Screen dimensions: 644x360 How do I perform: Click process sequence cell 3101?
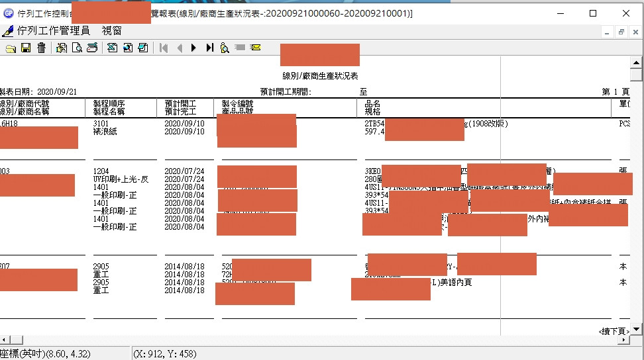pos(101,123)
